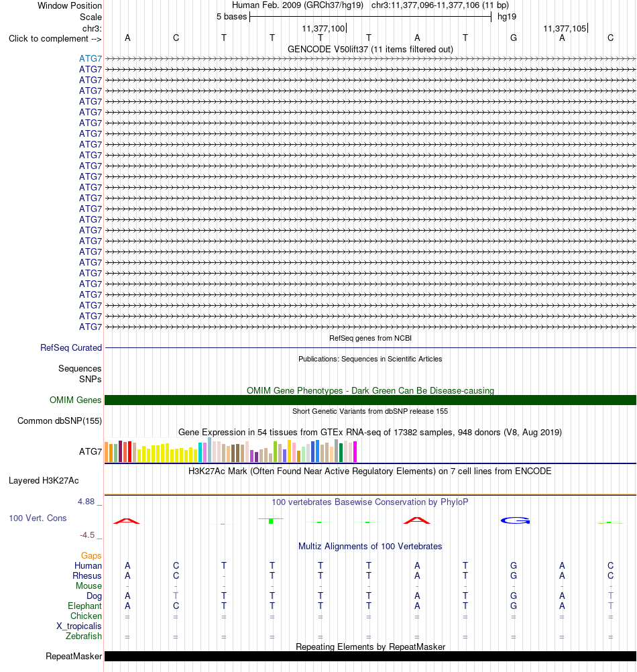Select the G base in the chr3 sequence row
This screenshot has width=637, height=672.
click(514, 38)
